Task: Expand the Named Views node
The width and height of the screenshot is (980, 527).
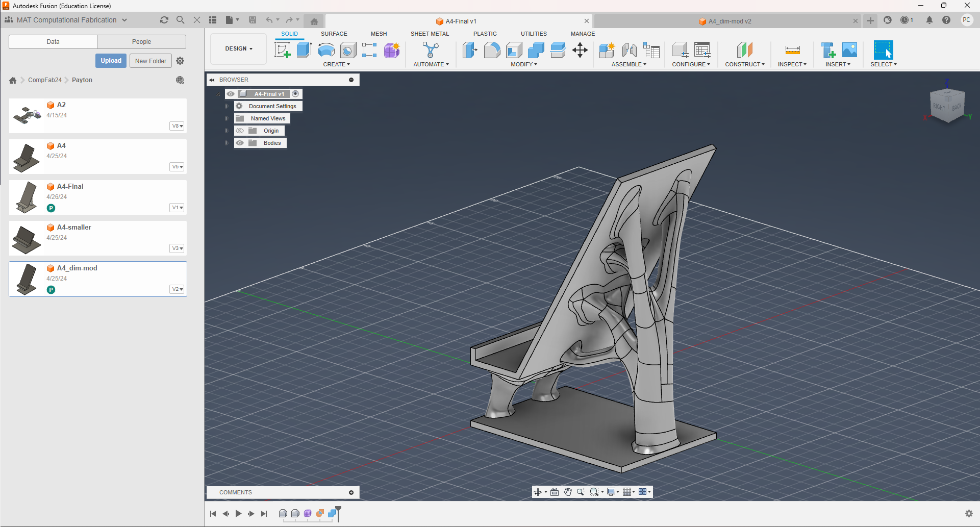Action: 227,118
